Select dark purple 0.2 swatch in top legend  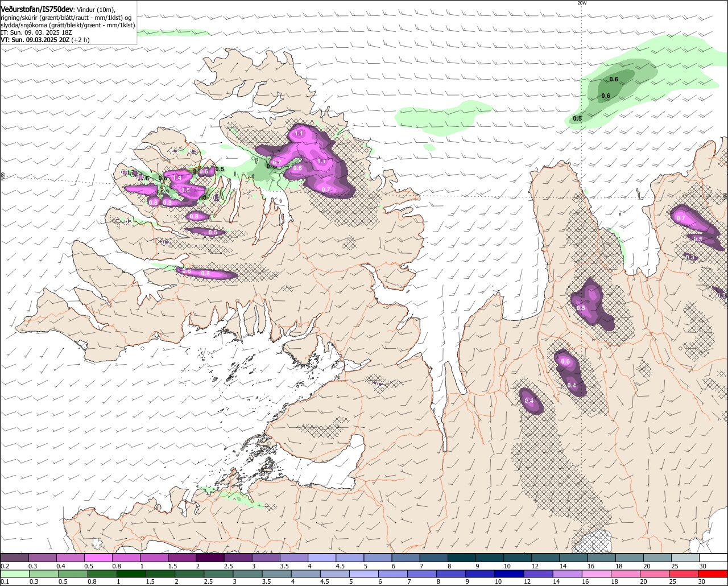click(14, 558)
